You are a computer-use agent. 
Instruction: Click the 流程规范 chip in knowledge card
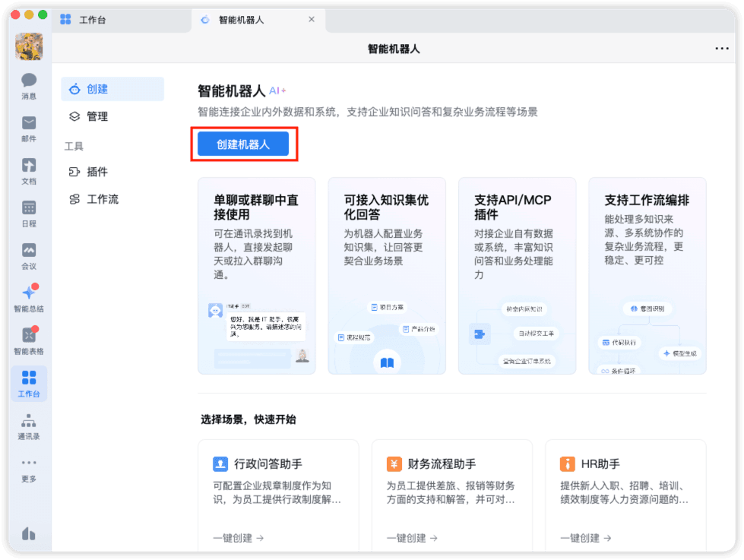(354, 337)
